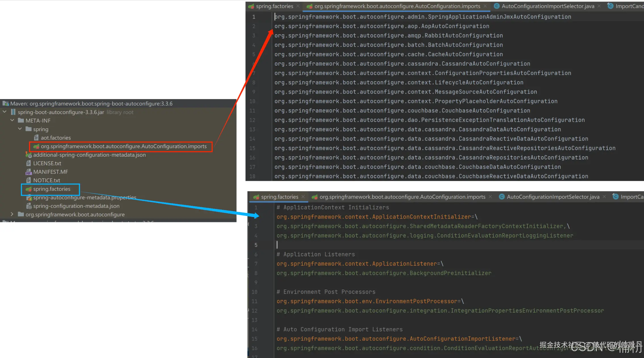Close the top spring.factories tab

coord(298,6)
